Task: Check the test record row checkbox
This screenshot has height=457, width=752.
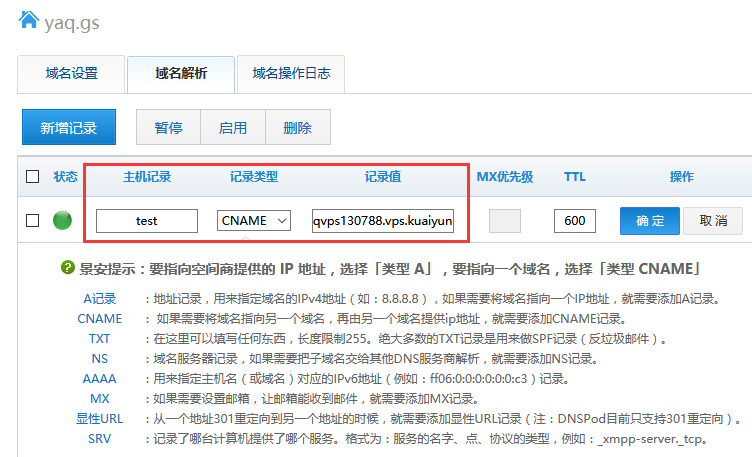Action: [33, 220]
